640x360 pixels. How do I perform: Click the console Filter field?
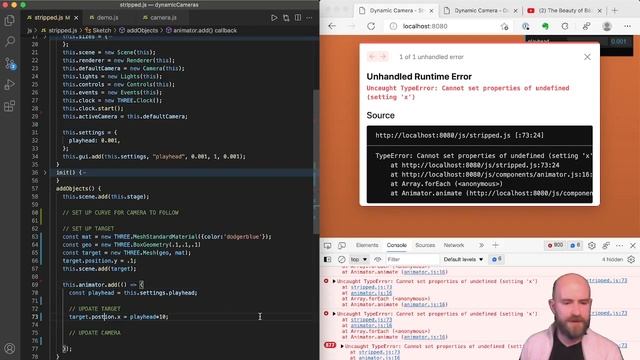(x=411, y=260)
